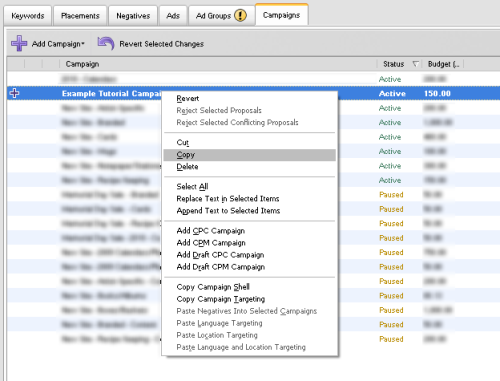Click the plus icon on Example Tutorial Campaign row

click(14, 93)
